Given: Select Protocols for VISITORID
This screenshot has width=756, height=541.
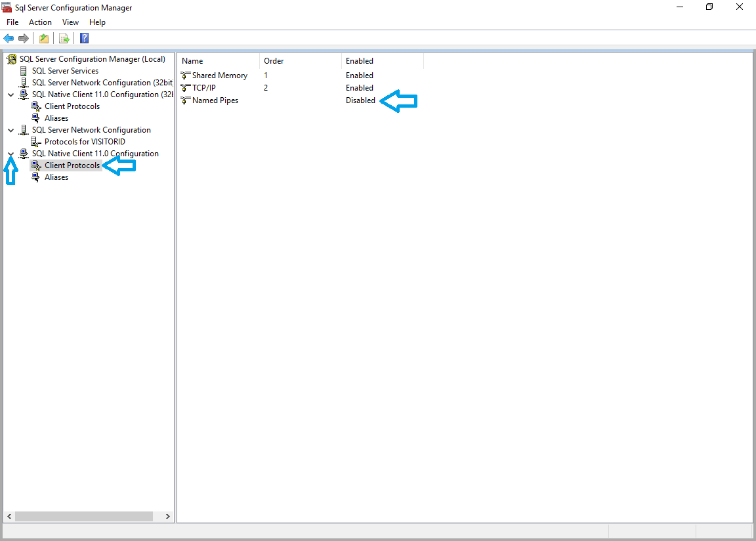Looking at the screenshot, I should point(85,142).
